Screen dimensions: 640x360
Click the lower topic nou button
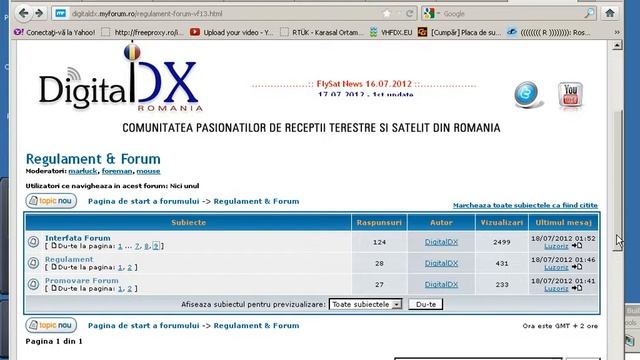coord(51,325)
